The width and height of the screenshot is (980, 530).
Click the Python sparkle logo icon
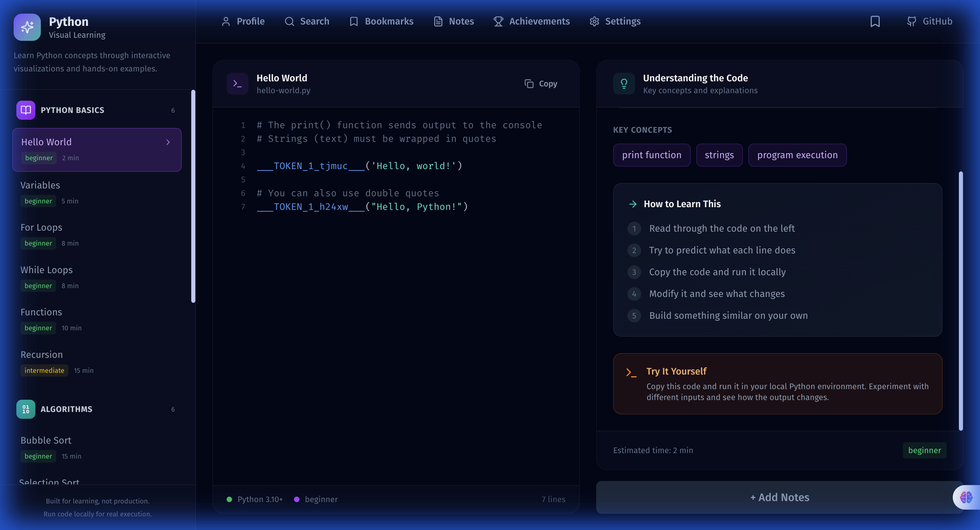[27, 27]
